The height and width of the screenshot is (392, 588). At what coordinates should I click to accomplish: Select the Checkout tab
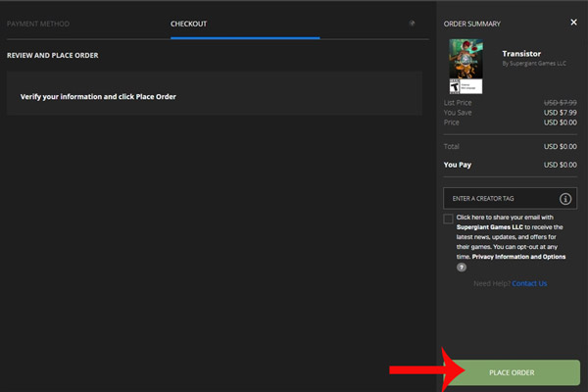pyautogui.click(x=189, y=23)
